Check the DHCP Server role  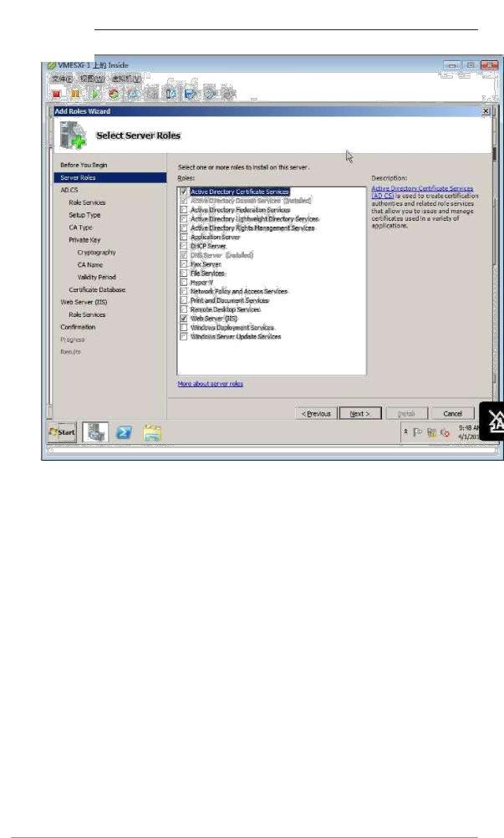pos(184,247)
